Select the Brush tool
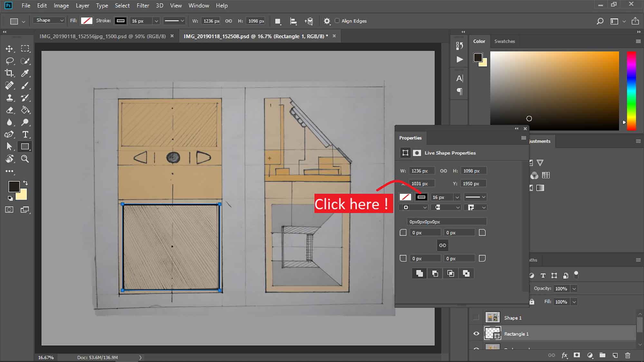 (25, 85)
